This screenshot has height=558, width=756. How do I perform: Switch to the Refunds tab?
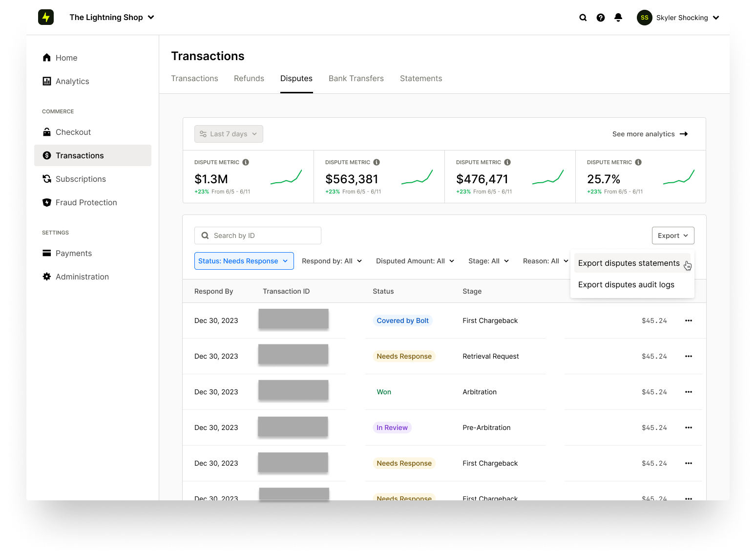pos(249,78)
